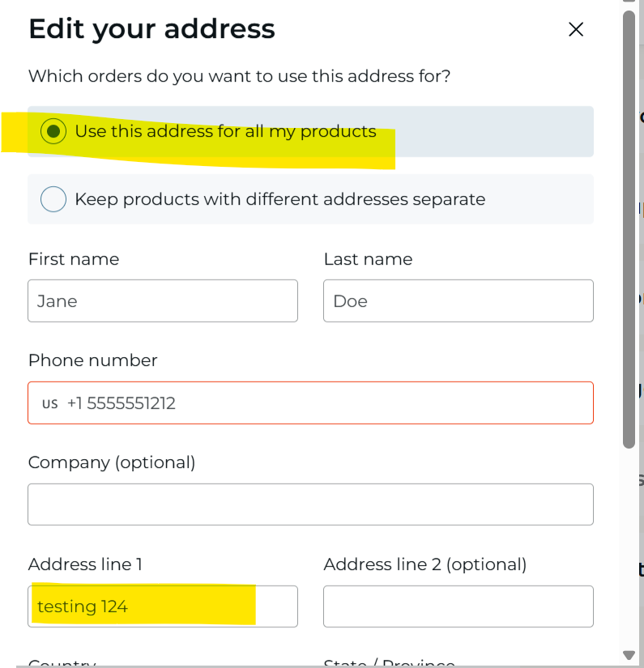Click the Last name field containing Doe

click(x=458, y=300)
